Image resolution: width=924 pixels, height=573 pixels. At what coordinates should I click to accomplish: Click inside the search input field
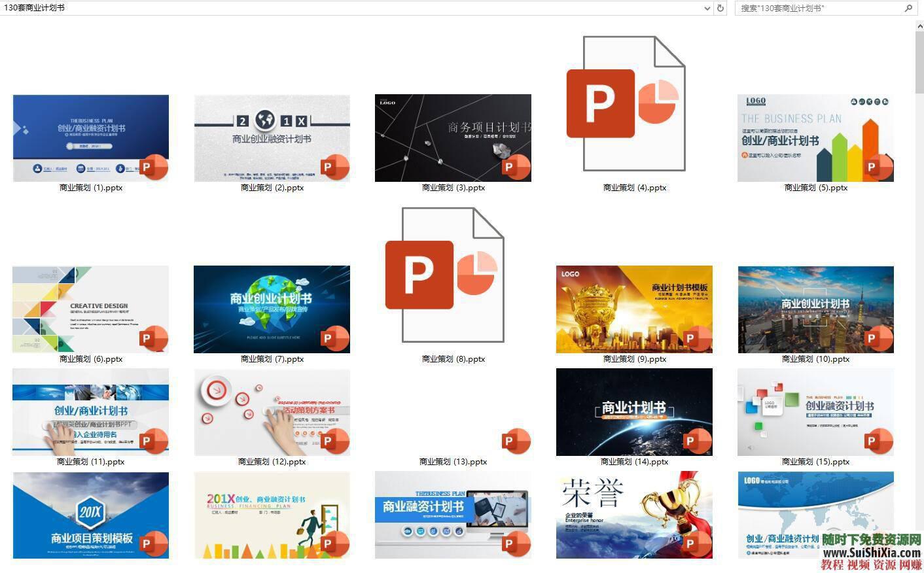click(818, 8)
